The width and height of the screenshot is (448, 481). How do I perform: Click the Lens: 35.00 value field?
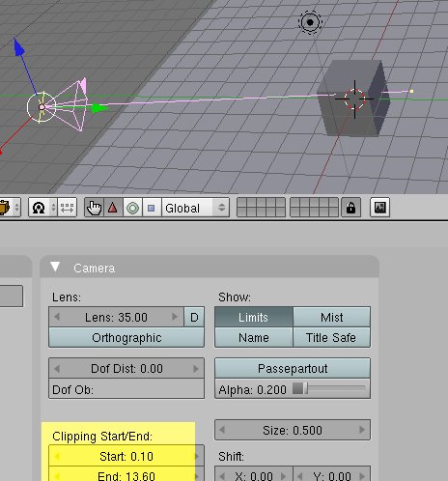pyautogui.click(x=116, y=317)
